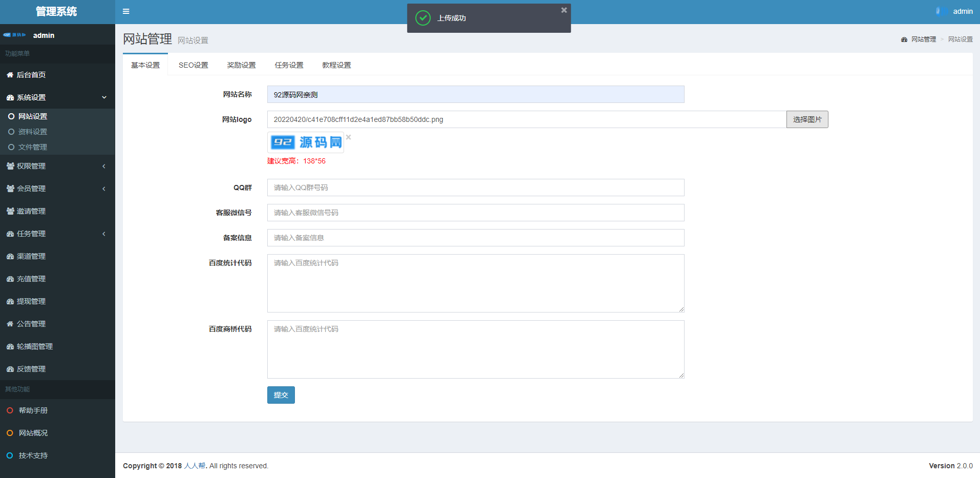
Task: Toggle the sidebar hamburger menu icon
Action: pos(126,11)
